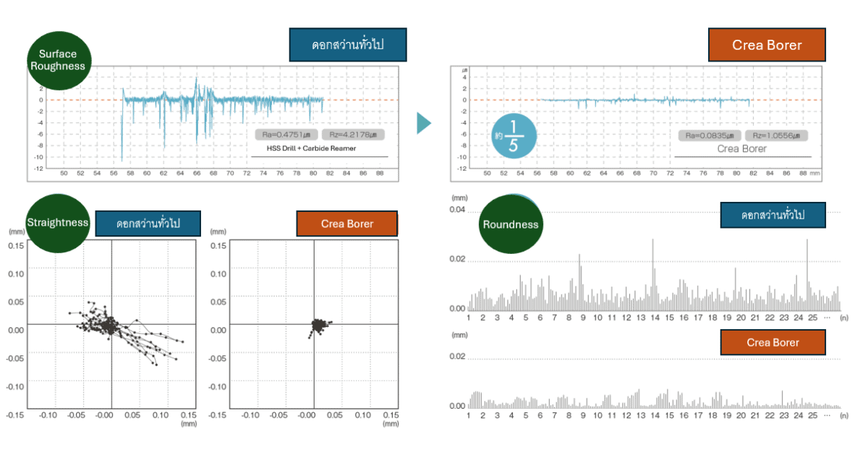Click the teal right-pointing arrow between charts
The image size is (868, 450).
coord(424,123)
